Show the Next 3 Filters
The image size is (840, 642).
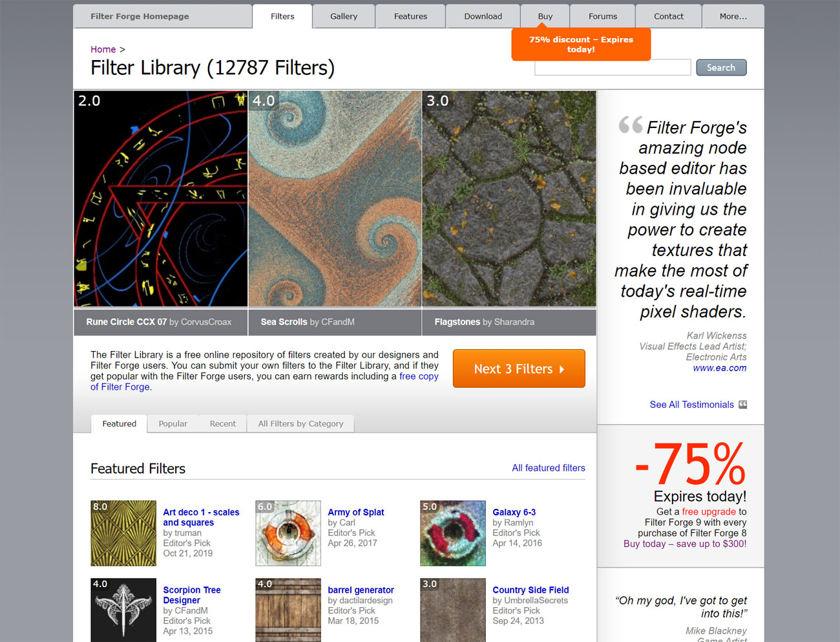coord(519,369)
